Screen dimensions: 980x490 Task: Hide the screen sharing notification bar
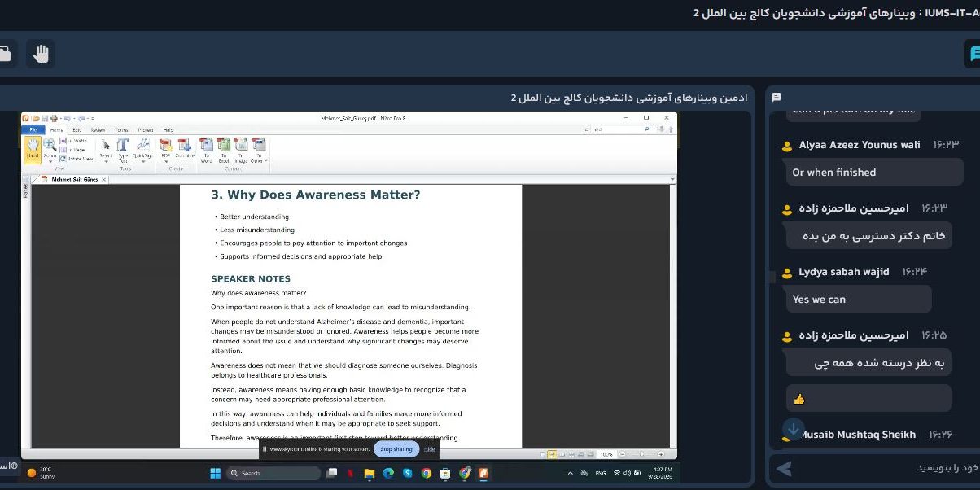(x=430, y=449)
